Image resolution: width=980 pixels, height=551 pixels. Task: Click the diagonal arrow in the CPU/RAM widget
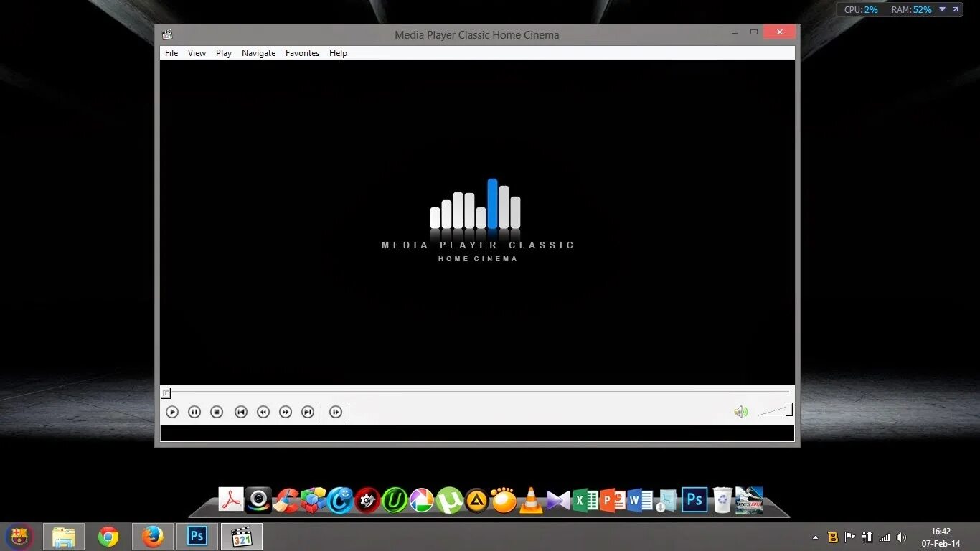click(955, 9)
